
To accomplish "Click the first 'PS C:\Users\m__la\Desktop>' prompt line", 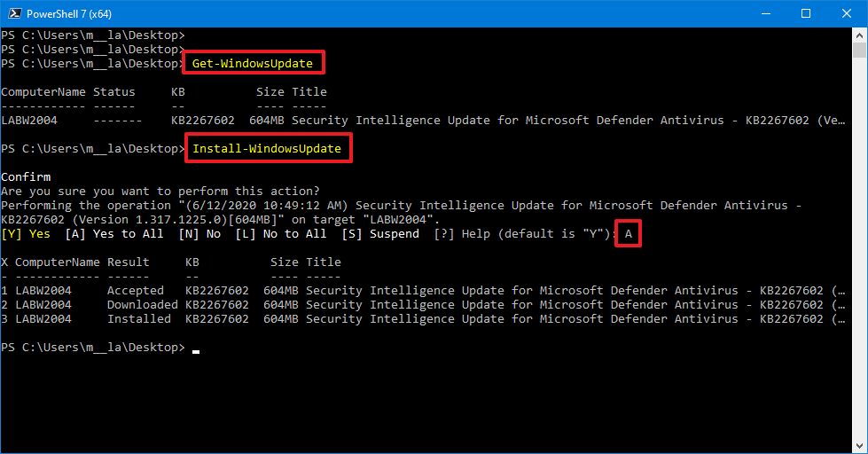I will 93,35.
